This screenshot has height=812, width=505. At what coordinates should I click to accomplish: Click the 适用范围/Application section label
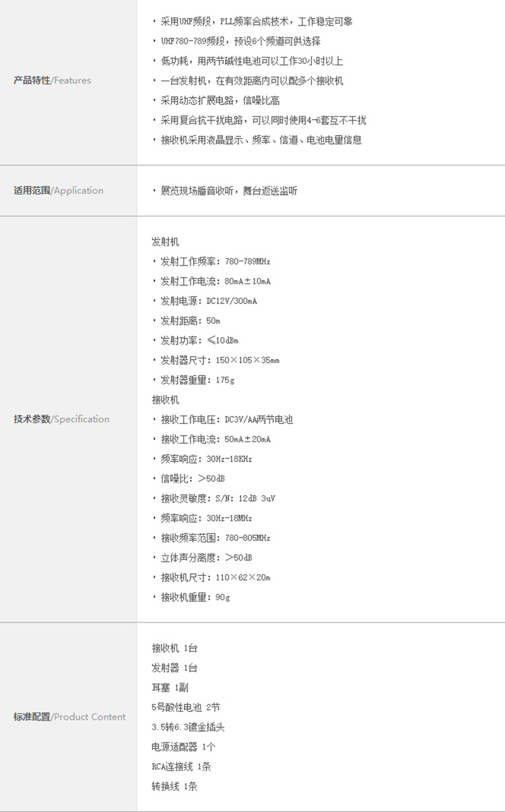(x=59, y=190)
